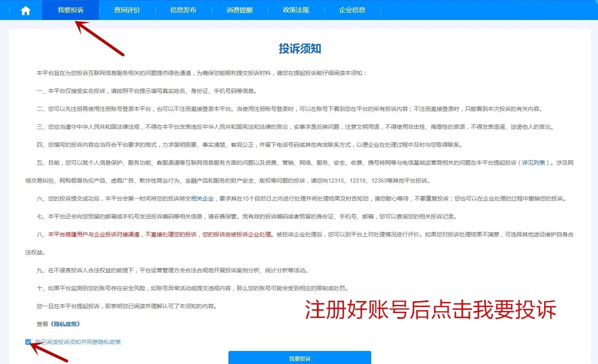598x364 pixels.
Task: Click the home icon in the navigation bar
Action: pos(25,10)
